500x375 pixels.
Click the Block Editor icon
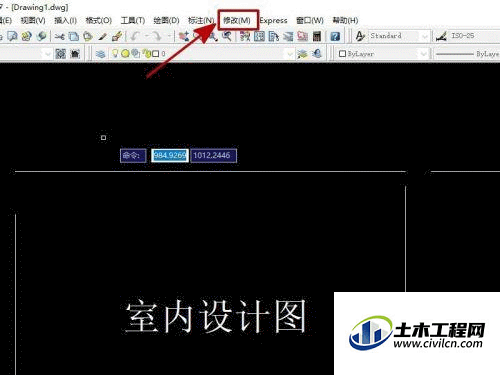coord(117,36)
